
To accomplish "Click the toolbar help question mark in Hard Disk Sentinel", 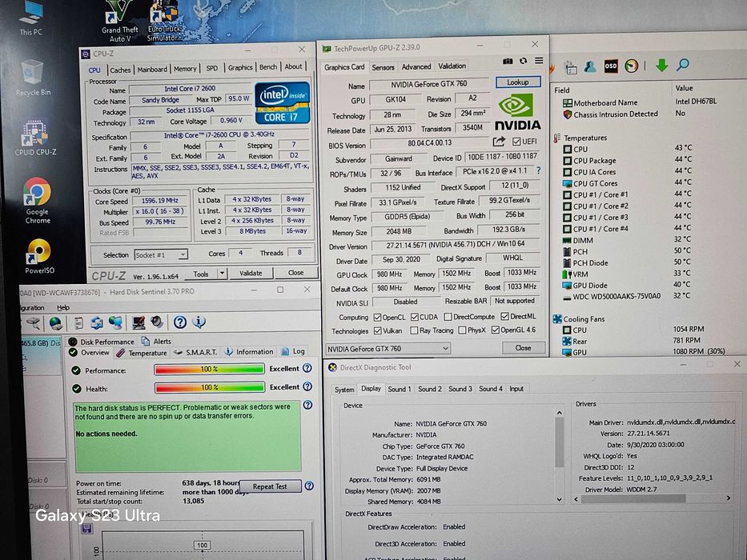I will (180, 322).
